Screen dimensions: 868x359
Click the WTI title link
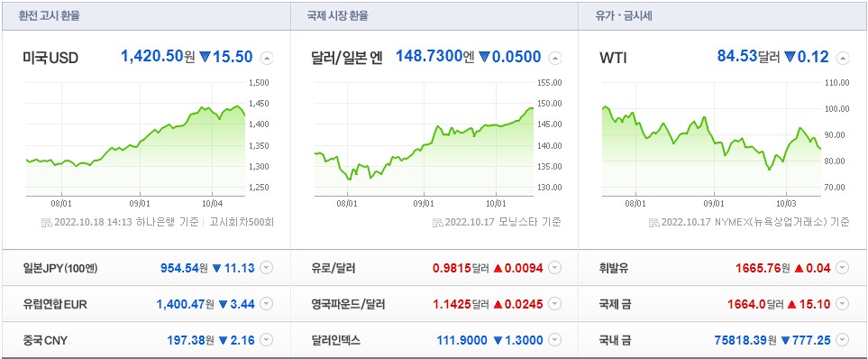tap(613, 58)
